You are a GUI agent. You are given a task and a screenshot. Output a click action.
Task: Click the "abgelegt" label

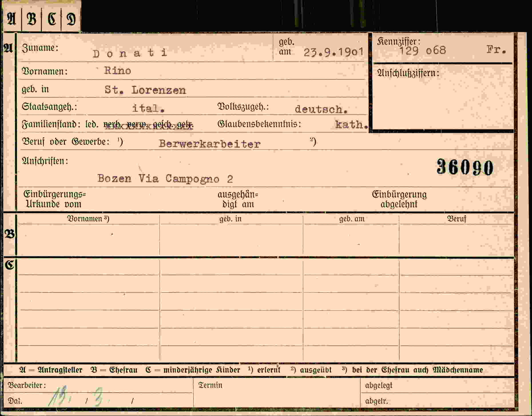tap(379, 385)
